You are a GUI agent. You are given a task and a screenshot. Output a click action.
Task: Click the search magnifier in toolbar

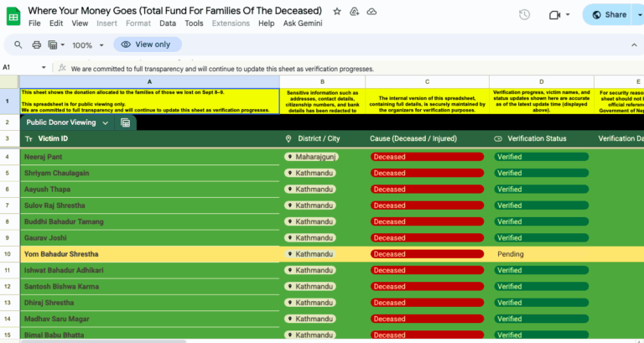pyautogui.click(x=16, y=45)
